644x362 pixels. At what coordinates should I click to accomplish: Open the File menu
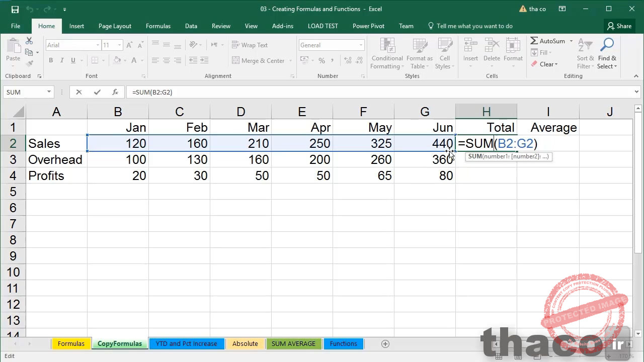[16, 26]
